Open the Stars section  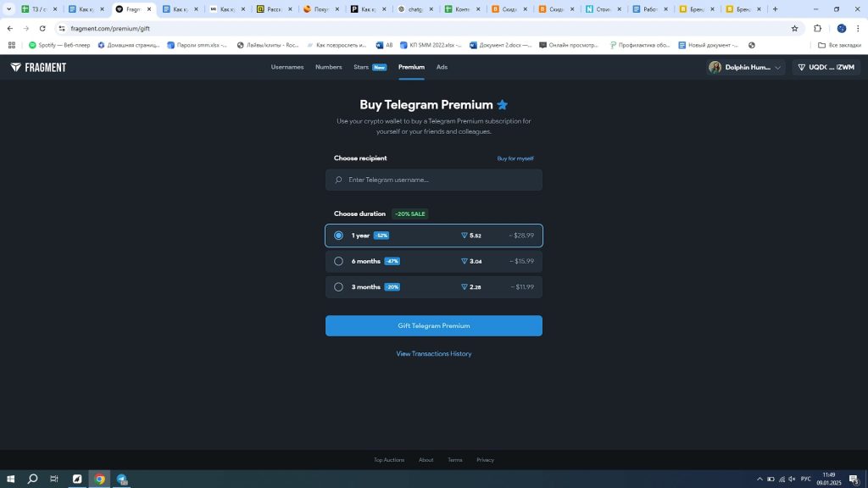pyautogui.click(x=361, y=67)
